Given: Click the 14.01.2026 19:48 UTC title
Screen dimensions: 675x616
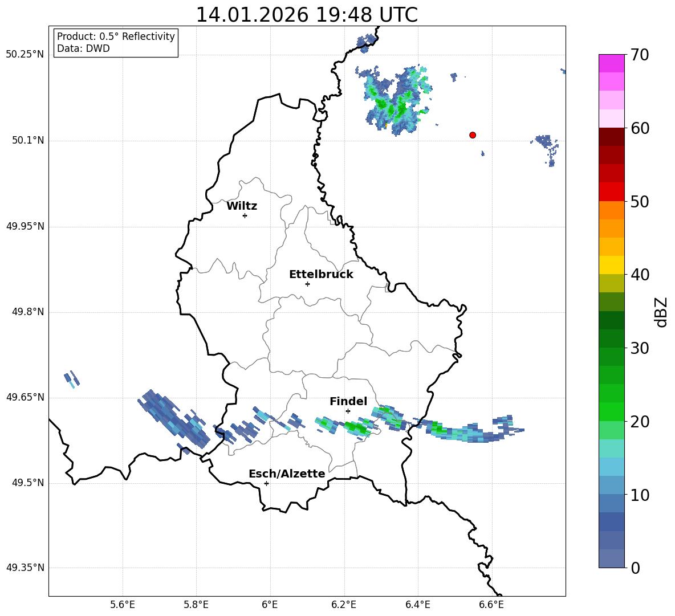Looking at the screenshot, I should click(x=307, y=15).
